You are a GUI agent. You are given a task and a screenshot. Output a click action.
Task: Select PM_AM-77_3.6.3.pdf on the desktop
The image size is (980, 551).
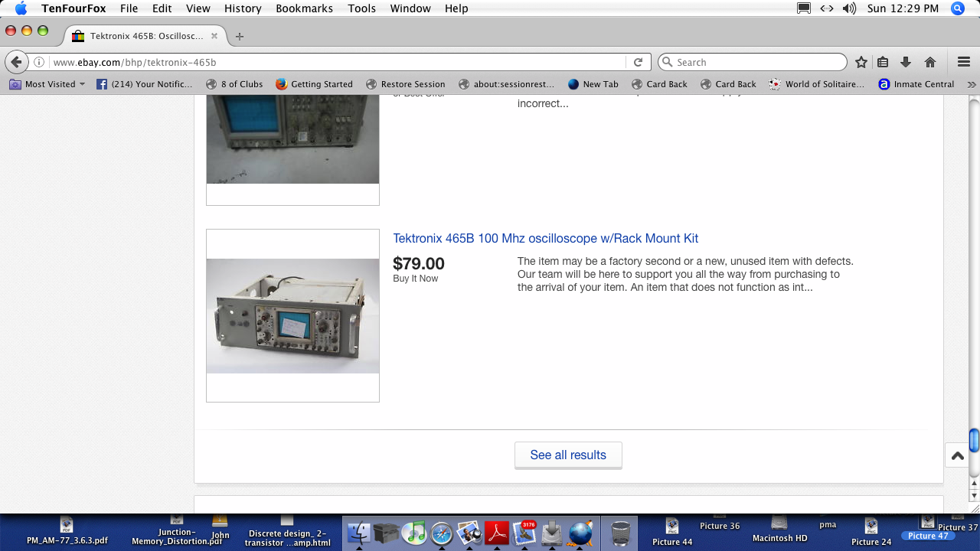coord(67,531)
